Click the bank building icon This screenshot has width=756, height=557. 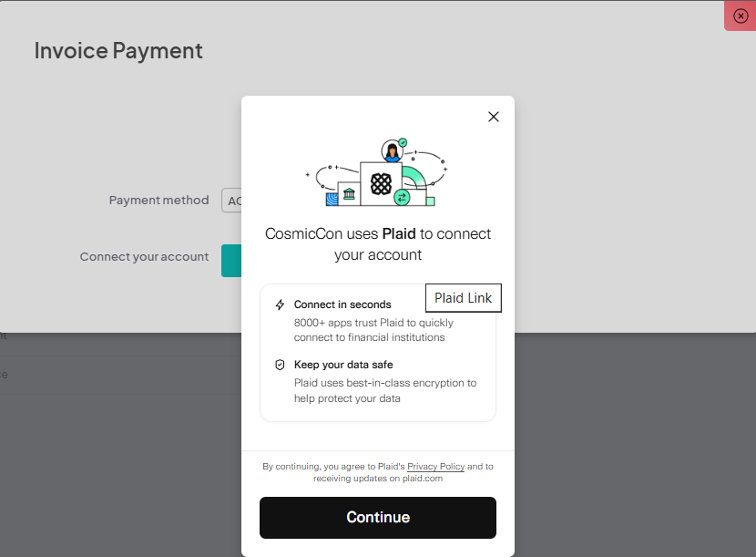click(349, 194)
